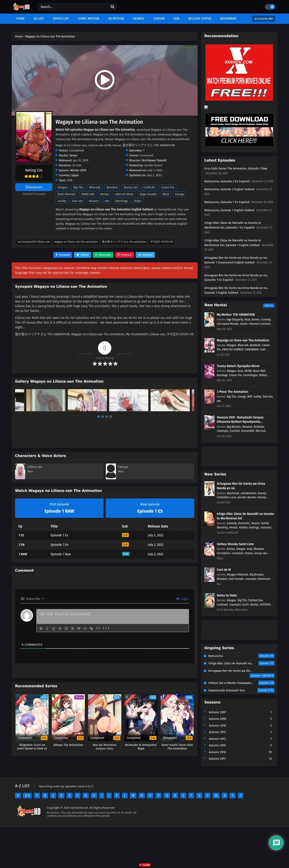Screen dimensions: 289x868
Task: Share via Pinterest button
Action: 124,255
